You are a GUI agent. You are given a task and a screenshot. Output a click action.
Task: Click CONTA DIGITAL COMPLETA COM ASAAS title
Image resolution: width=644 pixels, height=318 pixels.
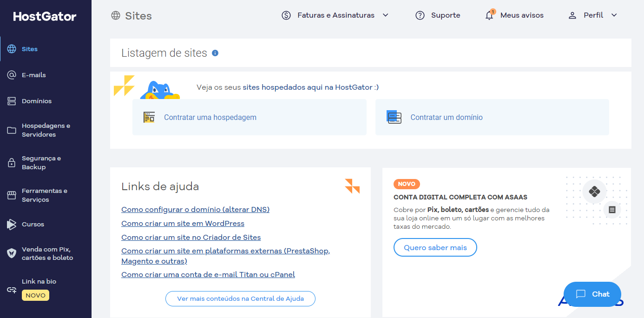tap(460, 197)
